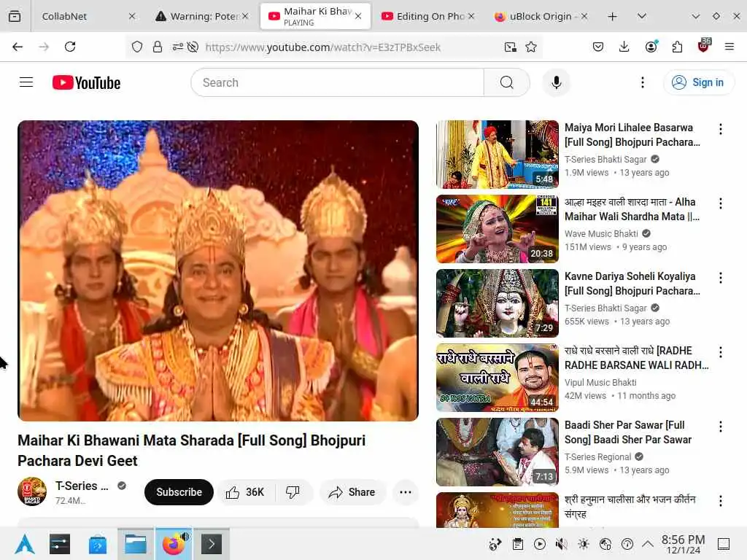Open options menu for Baadi Sher Par Sawar

(x=721, y=426)
